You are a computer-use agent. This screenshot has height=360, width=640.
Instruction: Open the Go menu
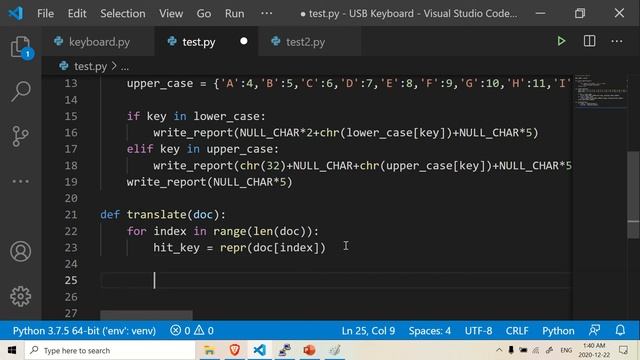pyautogui.click(x=204, y=13)
